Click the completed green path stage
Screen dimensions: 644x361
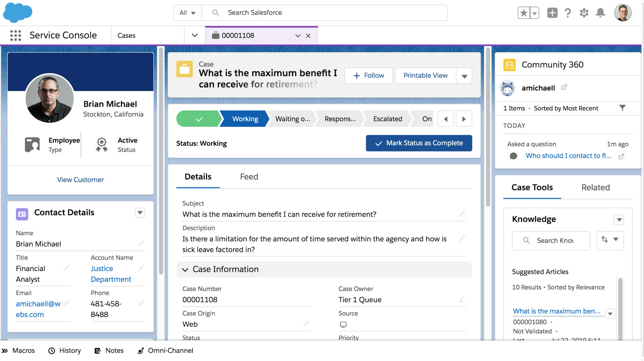point(199,119)
